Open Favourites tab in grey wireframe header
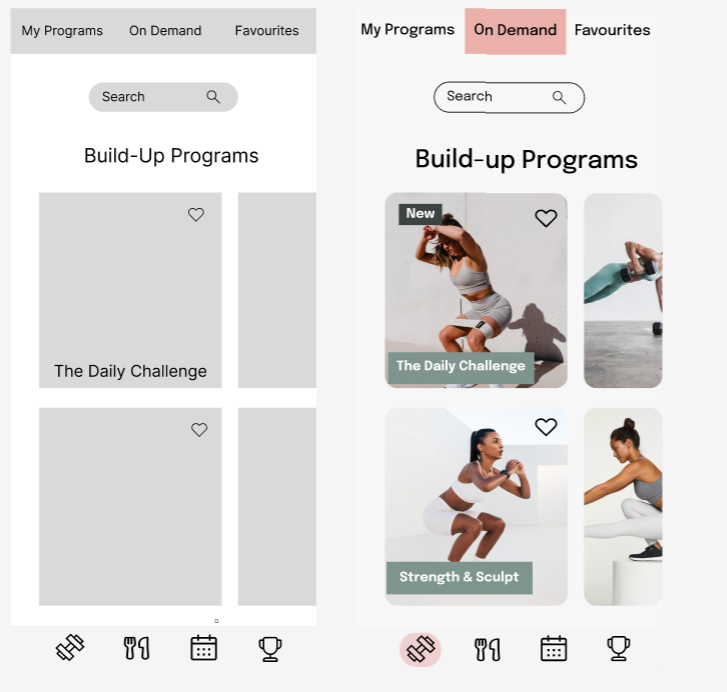727x692 pixels. (x=267, y=31)
